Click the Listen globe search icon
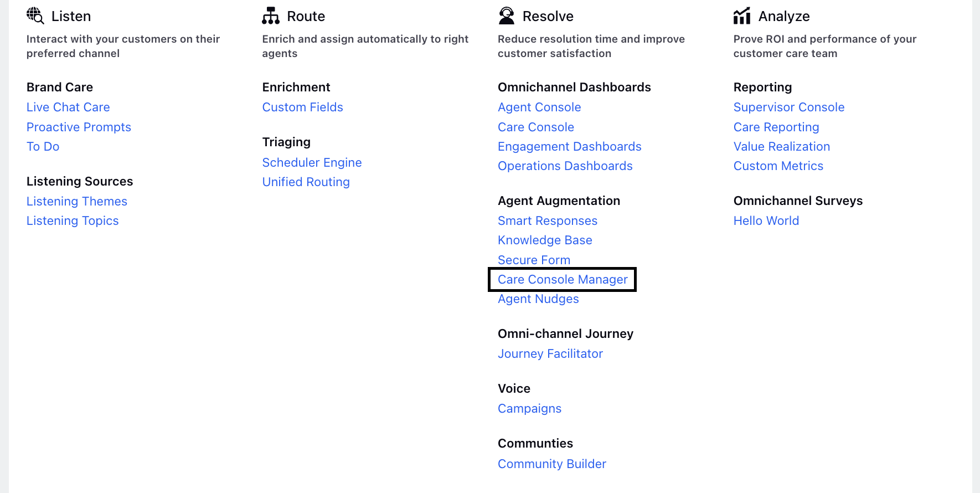This screenshot has width=980, height=493. pyautogui.click(x=35, y=16)
